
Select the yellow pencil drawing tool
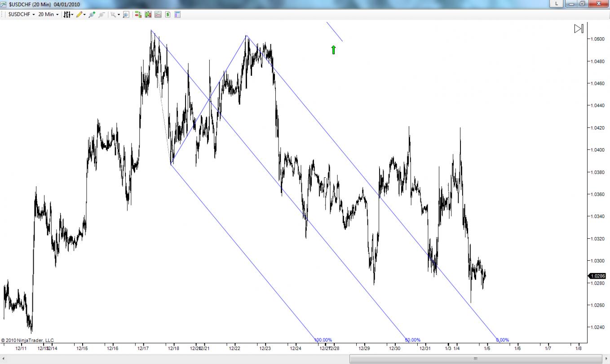coord(79,14)
